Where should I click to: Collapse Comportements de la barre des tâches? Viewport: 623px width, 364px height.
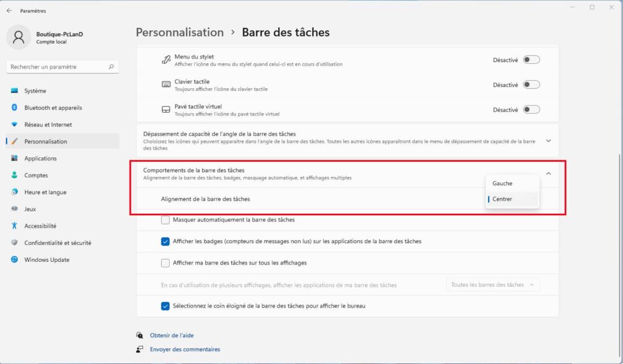tap(548, 174)
